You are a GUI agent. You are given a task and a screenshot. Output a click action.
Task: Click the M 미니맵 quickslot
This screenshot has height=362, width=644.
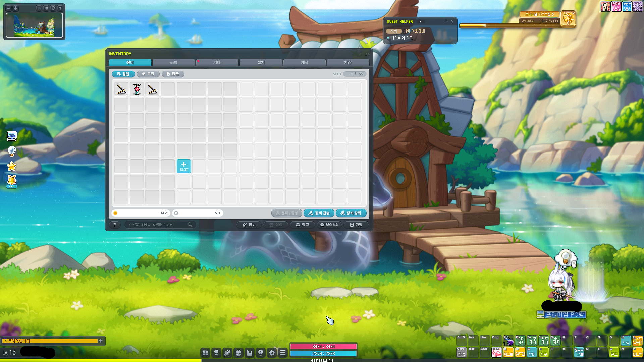point(638,352)
